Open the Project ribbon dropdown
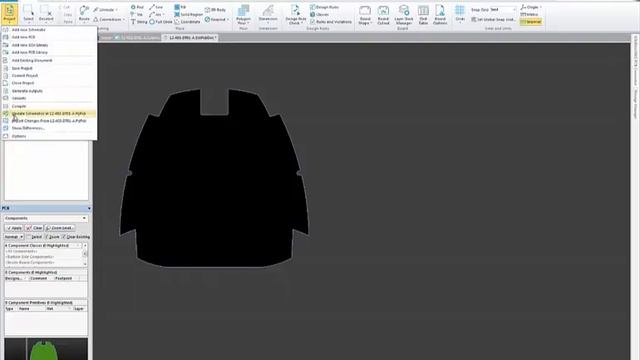640x360 pixels. [x=9, y=14]
